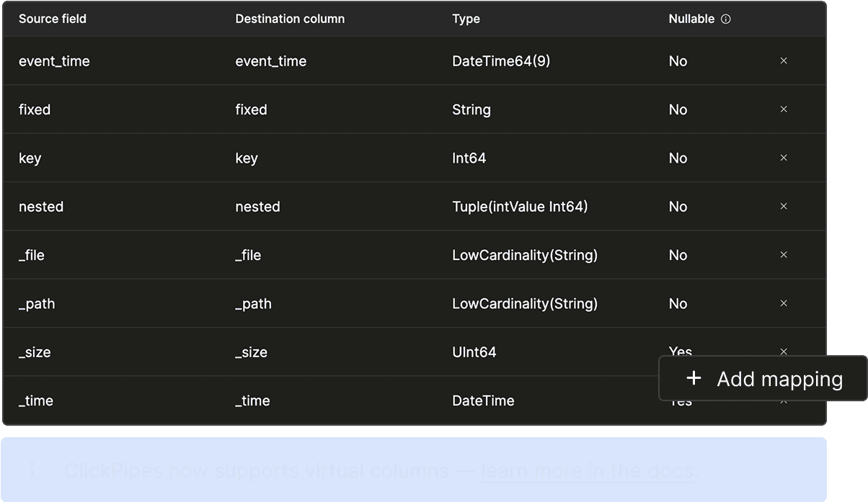
Task: Remove the nested mapping row
Action: click(784, 207)
